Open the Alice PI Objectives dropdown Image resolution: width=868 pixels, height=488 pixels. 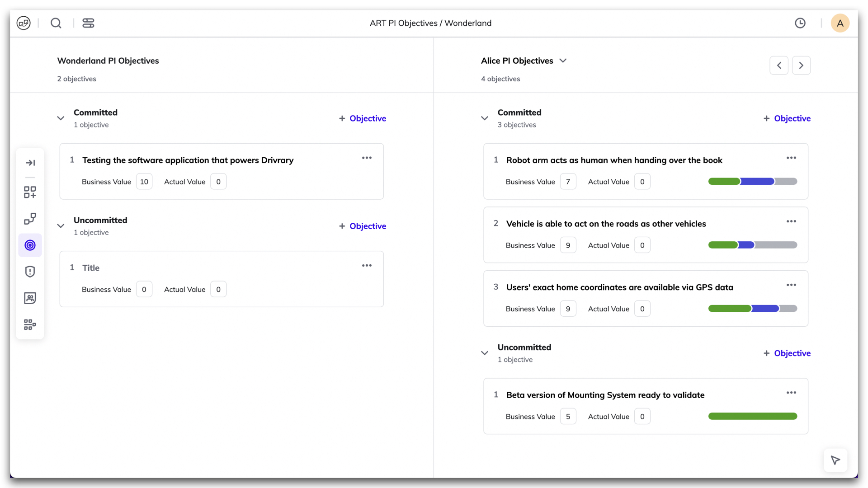[x=563, y=61]
